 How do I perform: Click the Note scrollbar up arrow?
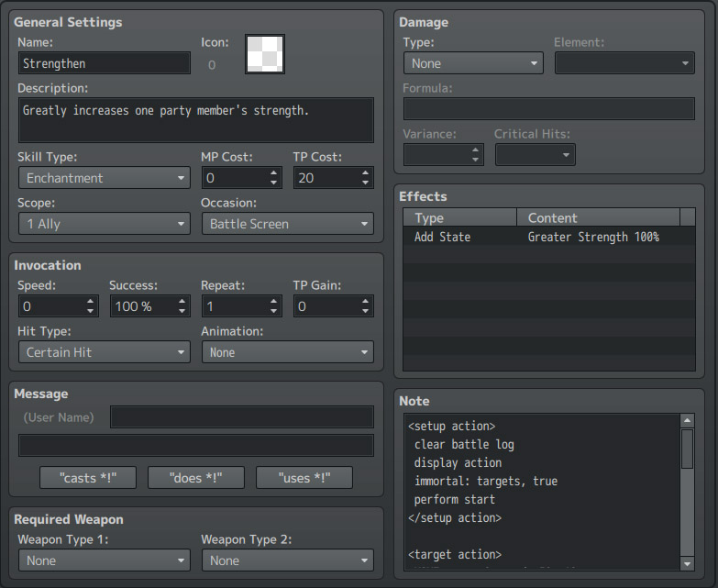687,420
